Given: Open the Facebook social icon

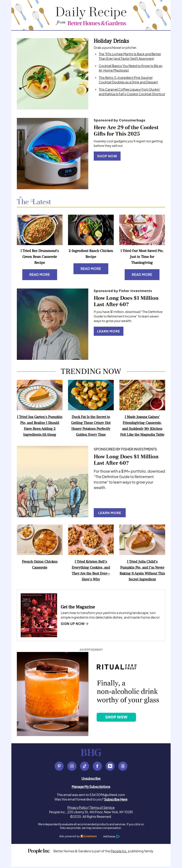Looking at the screenshot, I should pyautogui.click(x=97, y=766).
